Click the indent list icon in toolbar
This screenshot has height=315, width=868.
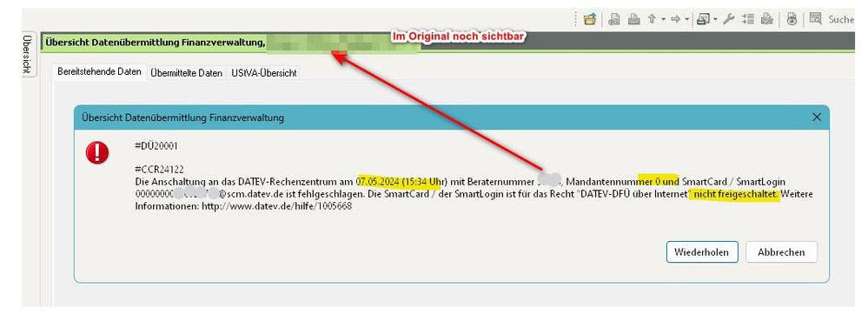pos(748,19)
